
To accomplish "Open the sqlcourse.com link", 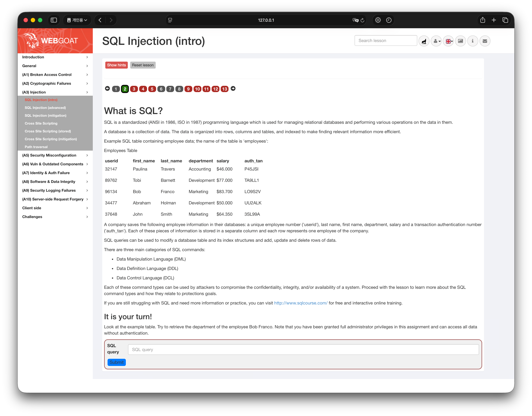I will pos(301,303).
